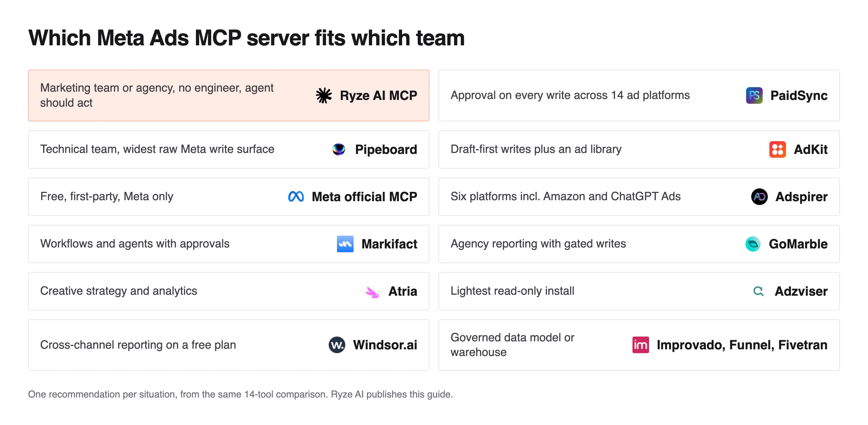Click 'Six platforms incl. Amazon and ChatGPT Ads'
Image resolution: width=868 pixels, height=425 pixels.
(x=565, y=196)
